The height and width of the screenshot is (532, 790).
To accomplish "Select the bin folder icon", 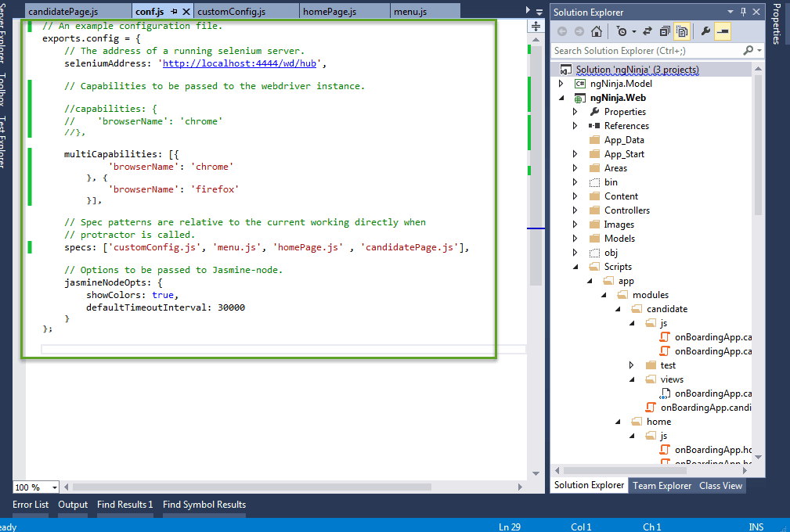I will point(594,182).
